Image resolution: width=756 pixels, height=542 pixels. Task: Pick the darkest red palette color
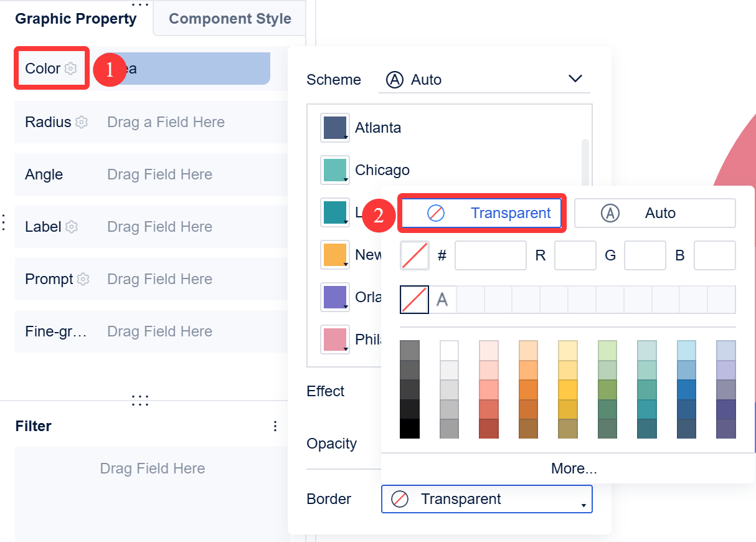click(x=489, y=429)
